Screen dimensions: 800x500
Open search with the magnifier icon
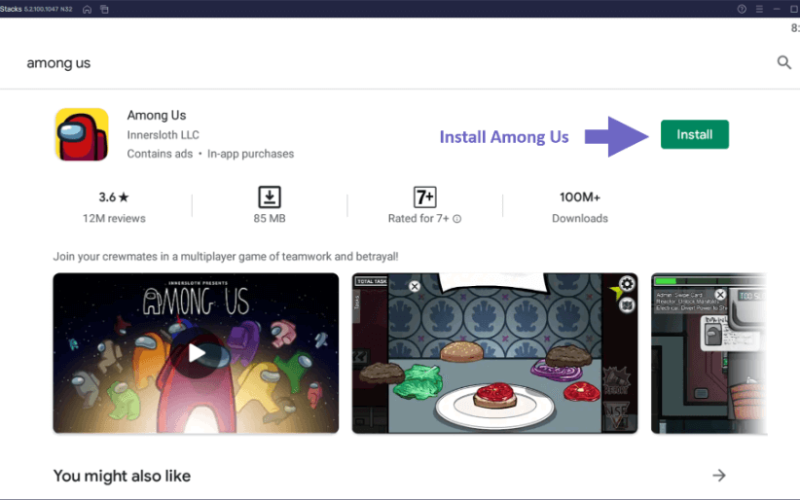point(784,63)
